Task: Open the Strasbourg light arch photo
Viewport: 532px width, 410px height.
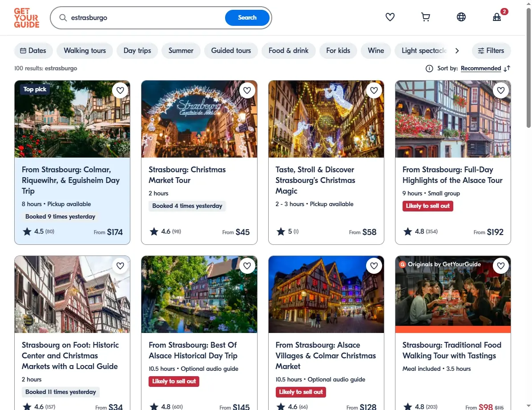Action: pyautogui.click(x=199, y=119)
